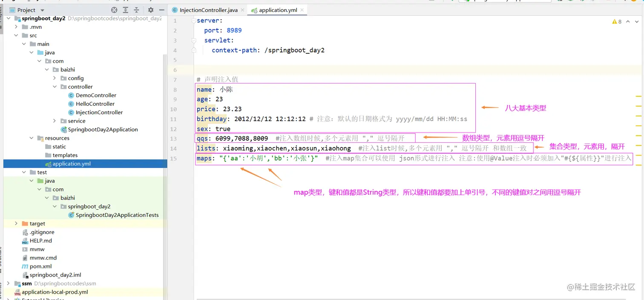The image size is (644, 300).
Task: Expand the ssm module
Action: tap(9, 283)
